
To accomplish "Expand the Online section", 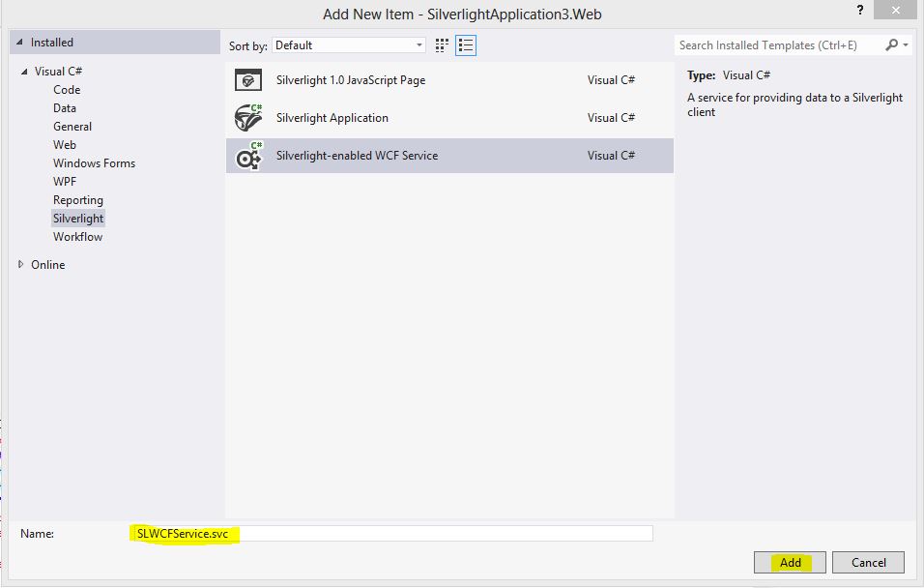I will 20,264.
